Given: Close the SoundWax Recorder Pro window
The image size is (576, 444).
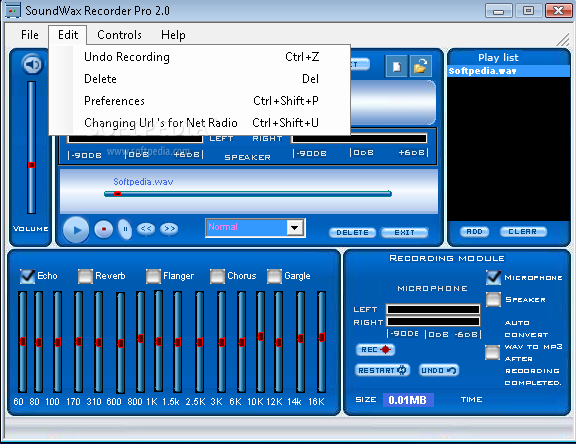Looking at the screenshot, I should pyautogui.click(x=558, y=10).
